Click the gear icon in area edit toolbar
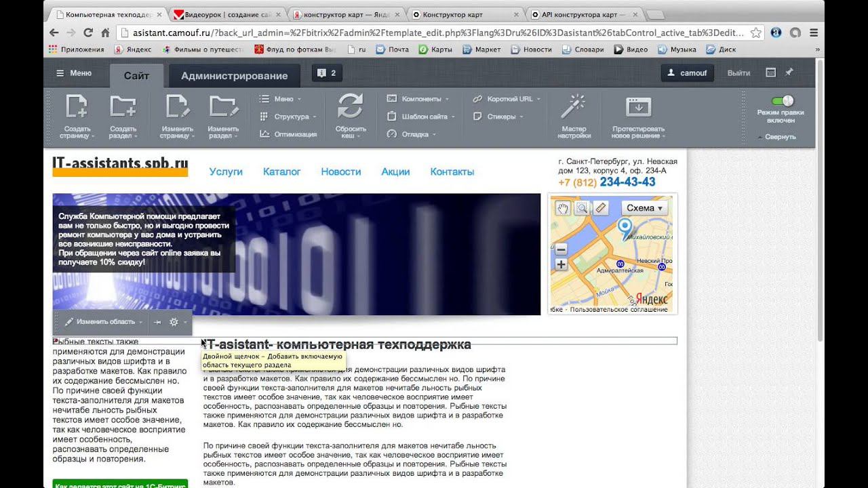This screenshot has width=868, height=488. click(174, 322)
